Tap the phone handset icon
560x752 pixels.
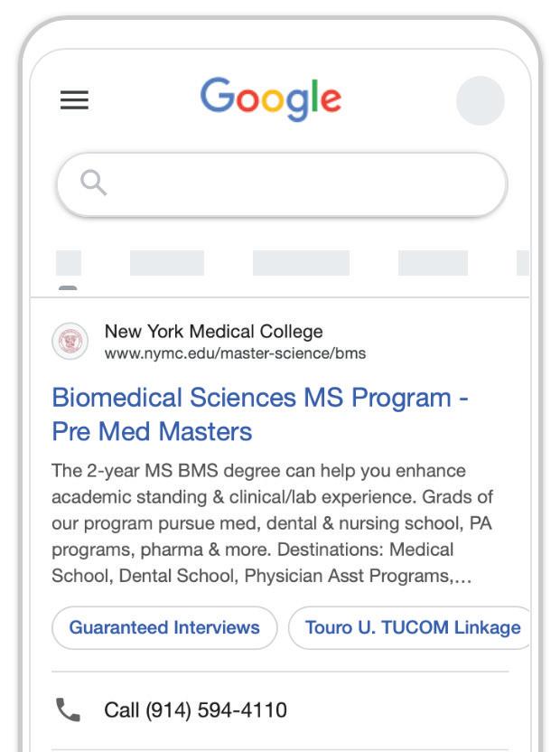(69, 710)
